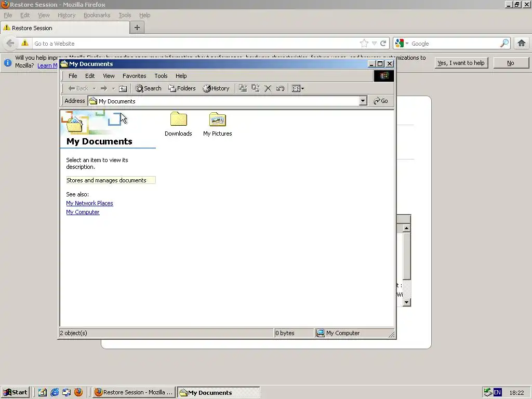
Task: Open Firefox File menu
Action: [x=8, y=15]
